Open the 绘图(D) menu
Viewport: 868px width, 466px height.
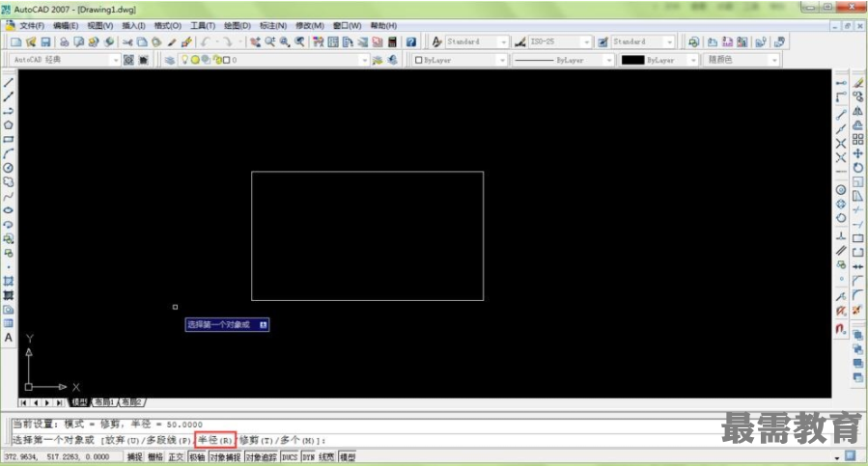tap(237, 25)
